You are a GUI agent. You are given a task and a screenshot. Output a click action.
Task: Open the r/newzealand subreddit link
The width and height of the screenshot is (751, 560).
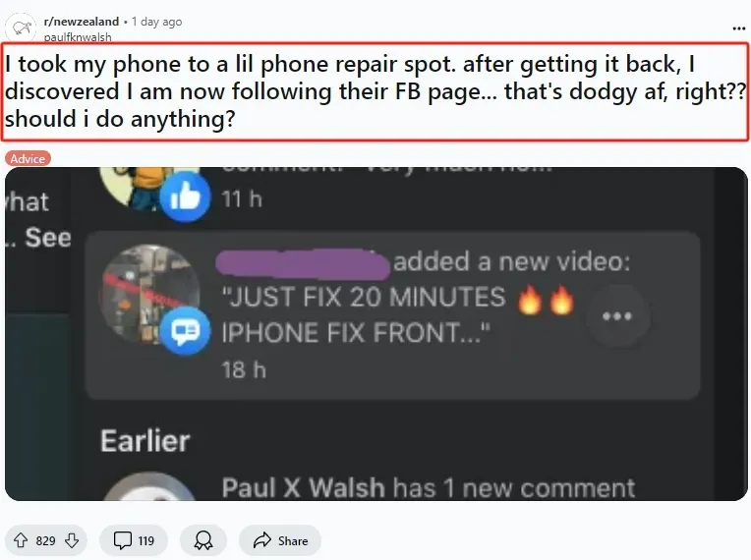coord(81,22)
